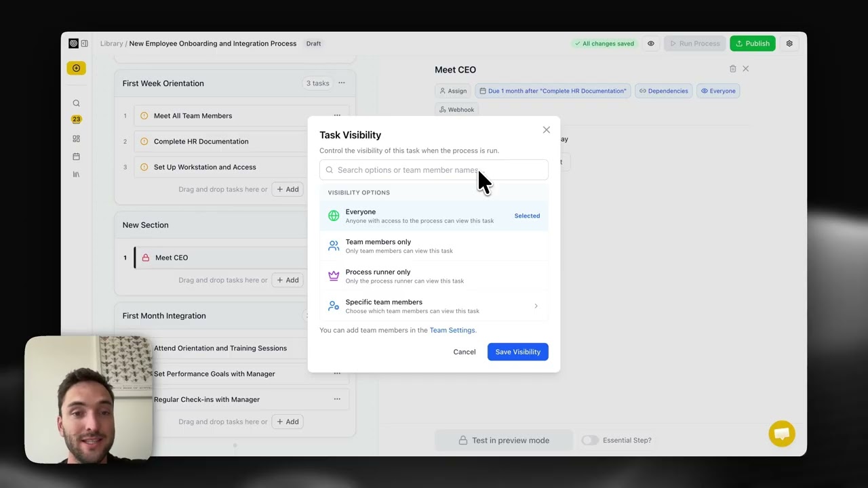
Task: Open process settings gear icon
Action: 789,43
